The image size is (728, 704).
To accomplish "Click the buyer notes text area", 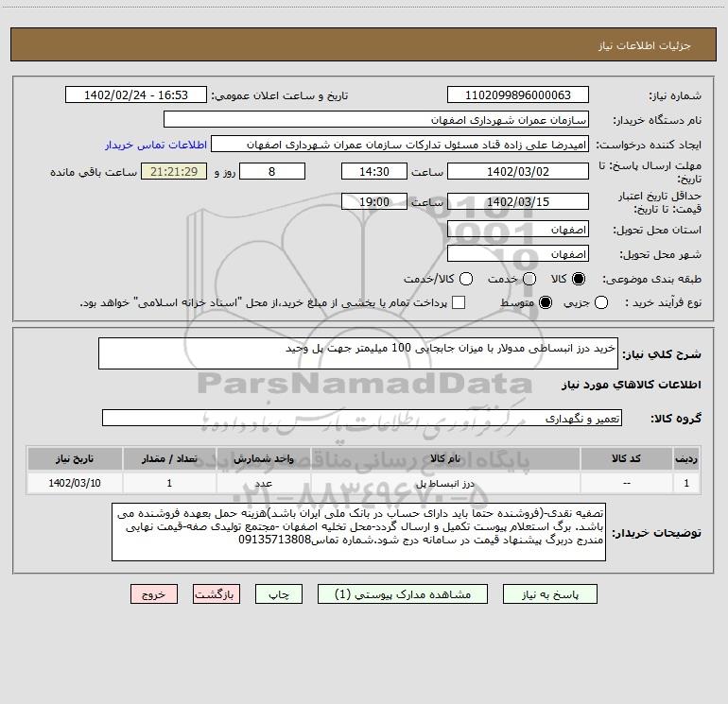I will click(x=359, y=532).
